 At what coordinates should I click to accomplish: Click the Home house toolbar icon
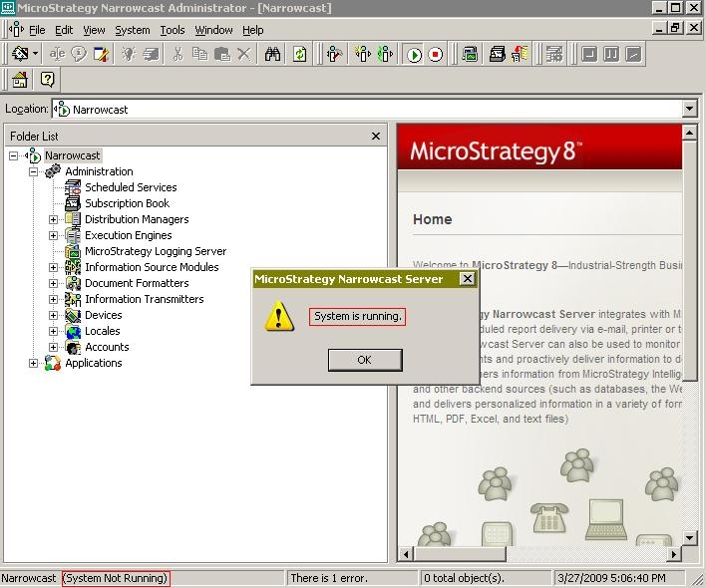tap(20, 80)
